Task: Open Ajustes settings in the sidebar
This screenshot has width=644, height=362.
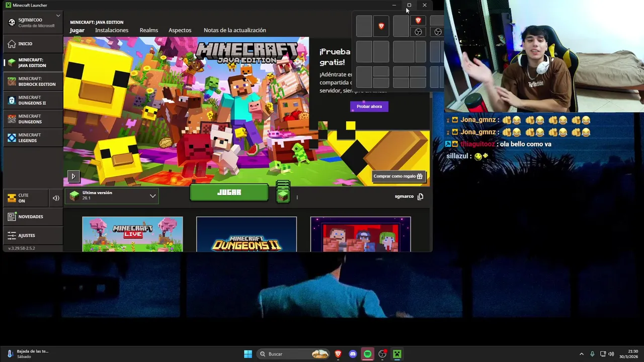Action: point(33,235)
